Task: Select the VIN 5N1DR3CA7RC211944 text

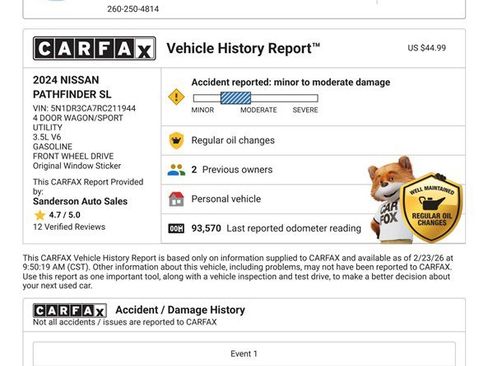Action: 84,108
